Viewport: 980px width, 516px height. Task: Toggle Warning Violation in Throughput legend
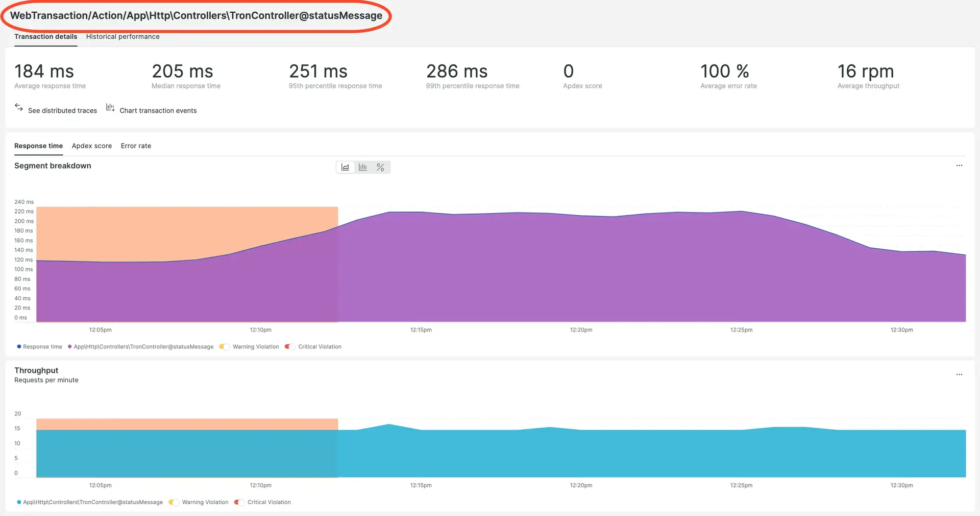coord(174,502)
